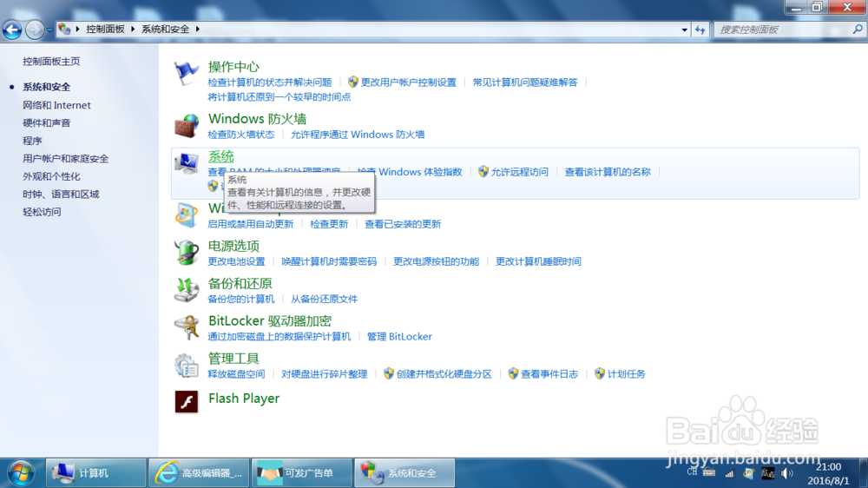Click the Windows Update icon
868x488 pixels.
click(187, 215)
